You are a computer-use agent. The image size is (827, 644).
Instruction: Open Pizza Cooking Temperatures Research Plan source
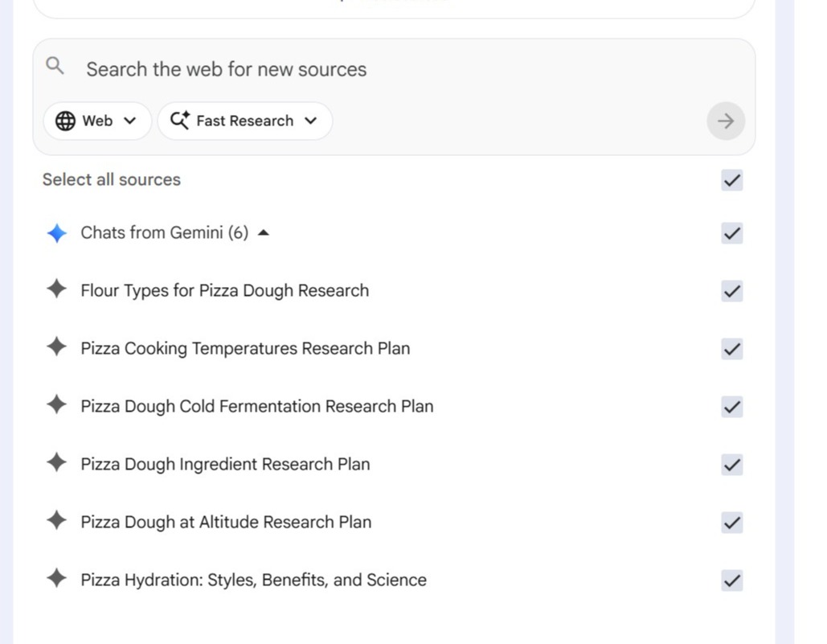pos(245,349)
